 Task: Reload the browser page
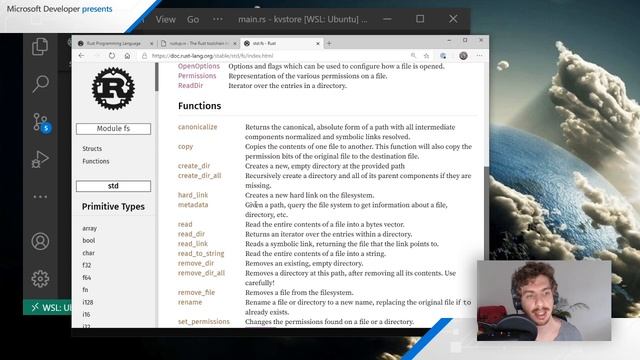click(112, 56)
